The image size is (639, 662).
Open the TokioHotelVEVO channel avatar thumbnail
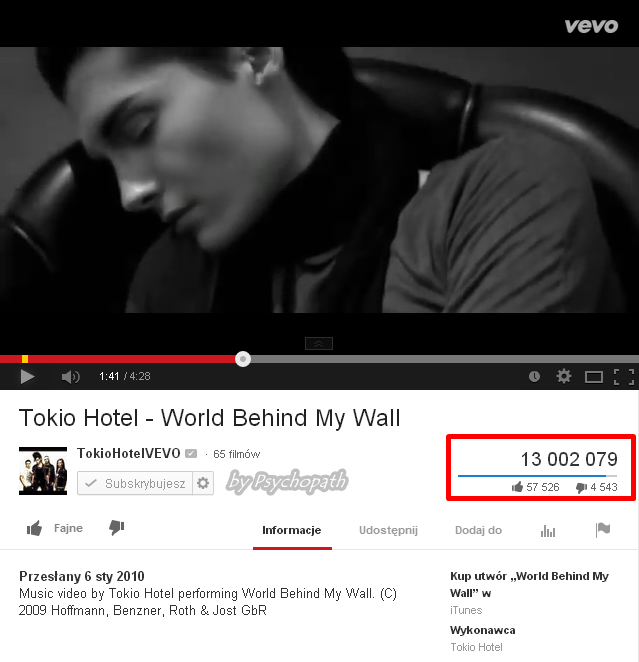pyautogui.click(x=43, y=471)
